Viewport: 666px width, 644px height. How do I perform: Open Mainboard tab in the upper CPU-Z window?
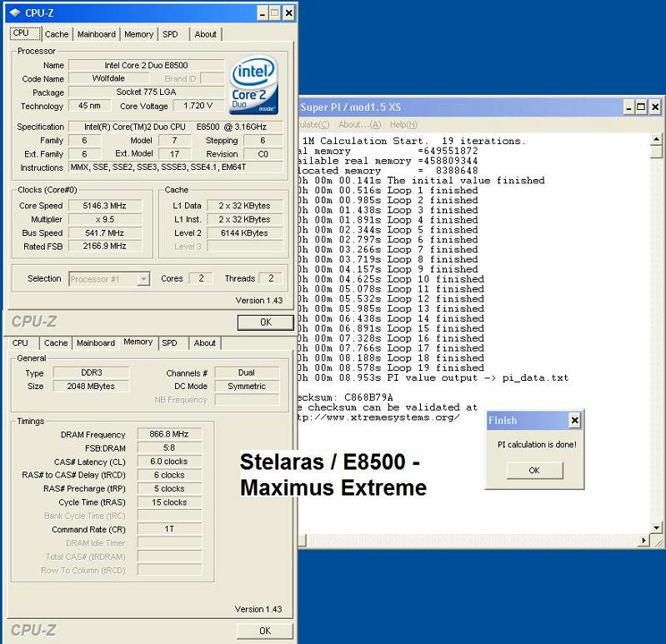pos(96,34)
